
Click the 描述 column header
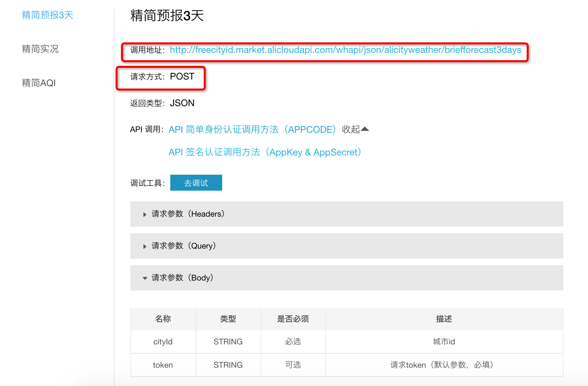(444, 319)
